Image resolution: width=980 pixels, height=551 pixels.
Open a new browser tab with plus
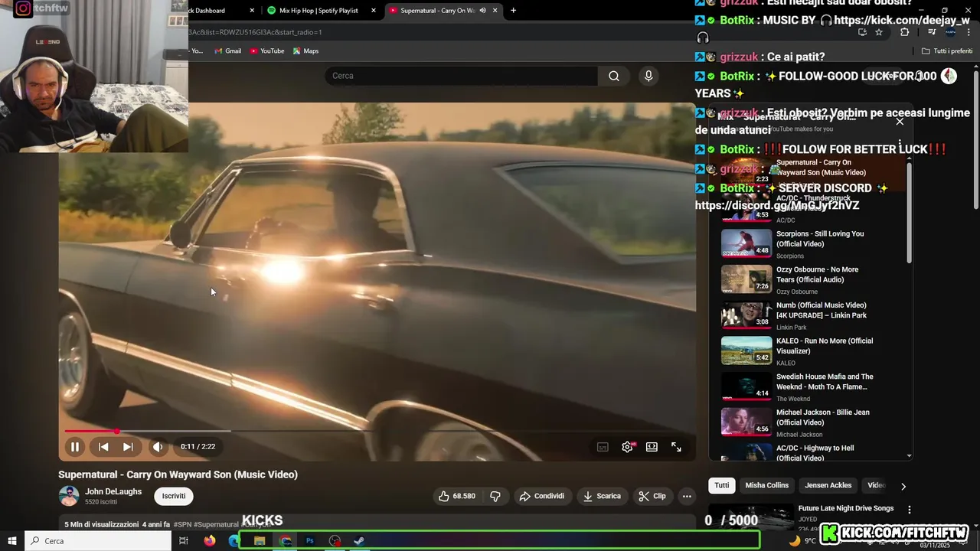(x=513, y=11)
